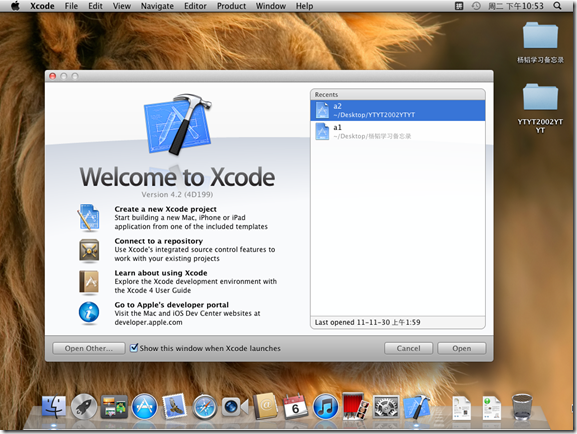Open the Edit menu

[x=95, y=6]
